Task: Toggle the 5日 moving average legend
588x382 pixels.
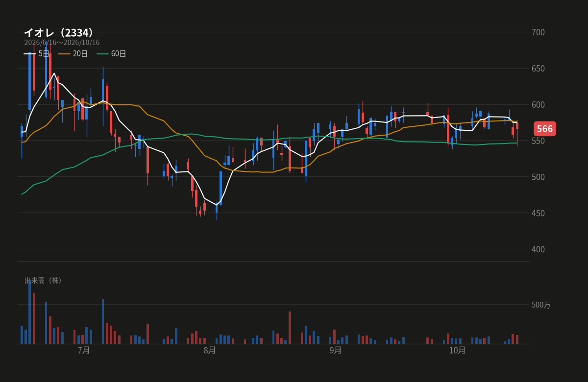Action: [37, 54]
